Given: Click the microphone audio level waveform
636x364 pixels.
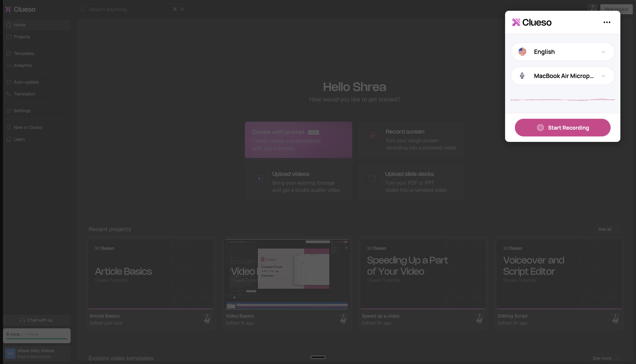Looking at the screenshot, I should [x=562, y=100].
